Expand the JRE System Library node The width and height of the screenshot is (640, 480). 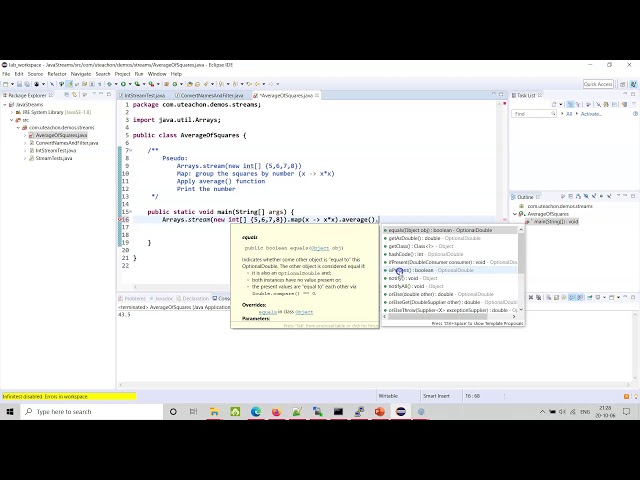tap(12, 112)
